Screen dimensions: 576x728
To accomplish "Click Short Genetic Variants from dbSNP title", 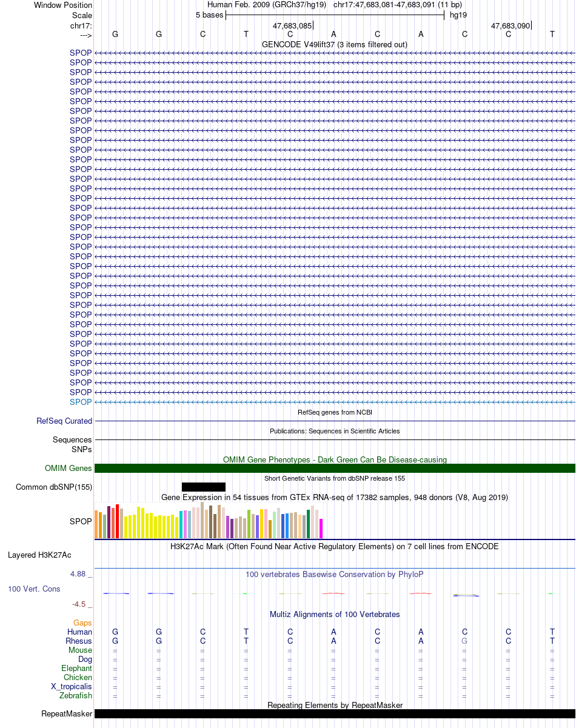I will tap(335, 478).
